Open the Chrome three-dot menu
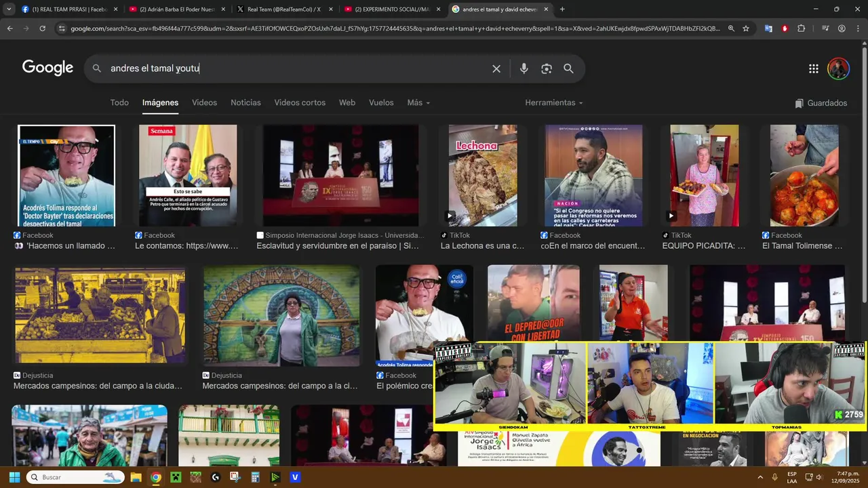Viewport: 868px width, 488px height. [858, 28]
